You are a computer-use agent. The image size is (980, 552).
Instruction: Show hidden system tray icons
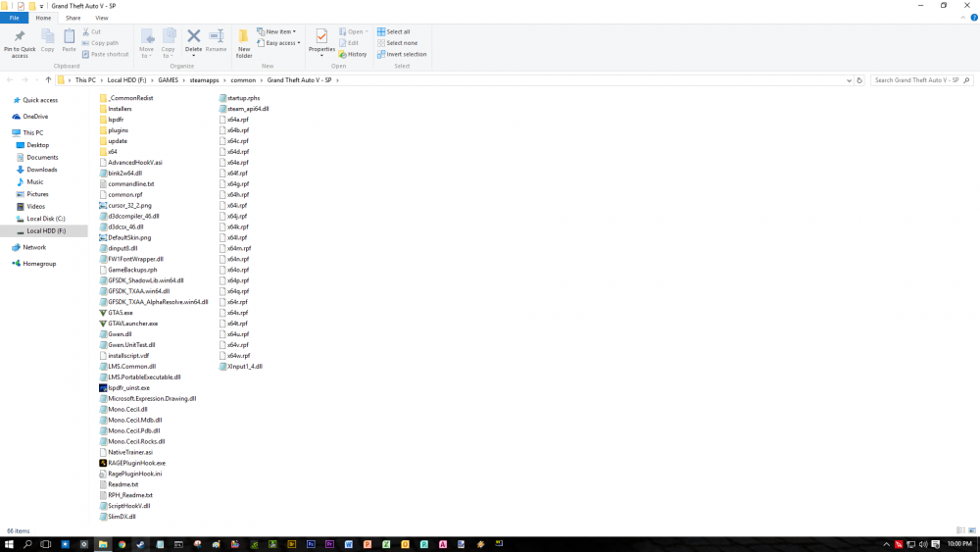pyautogui.click(x=886, y=544)
